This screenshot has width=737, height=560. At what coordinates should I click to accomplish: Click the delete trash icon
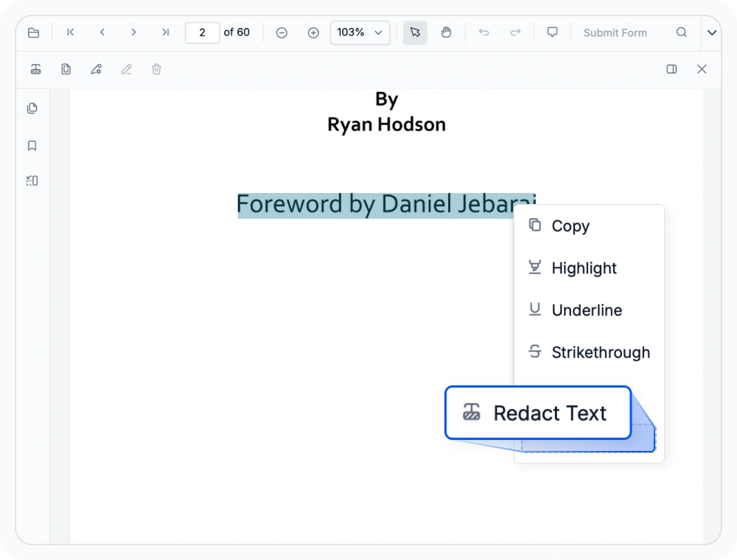click(156, 69)
